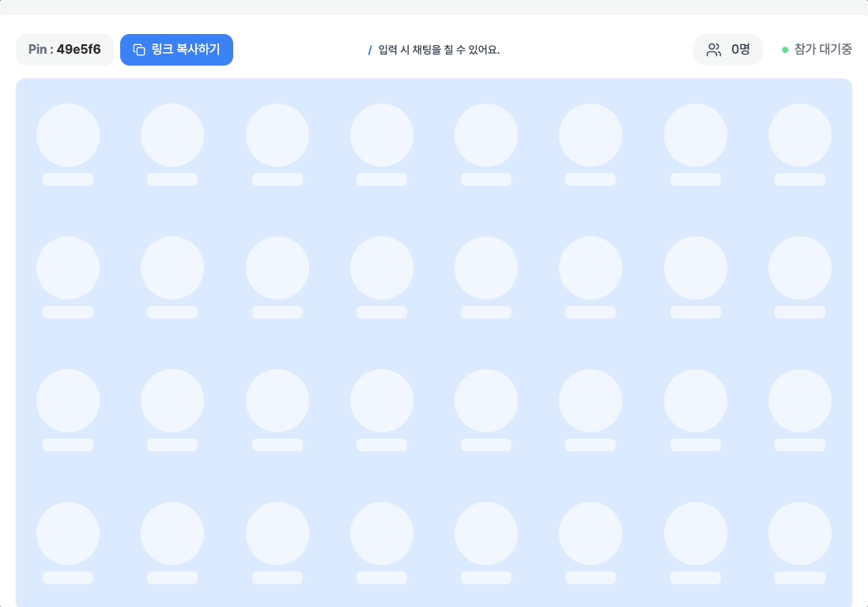Click the 참가 대기중 status label

[x=823, y=50]
